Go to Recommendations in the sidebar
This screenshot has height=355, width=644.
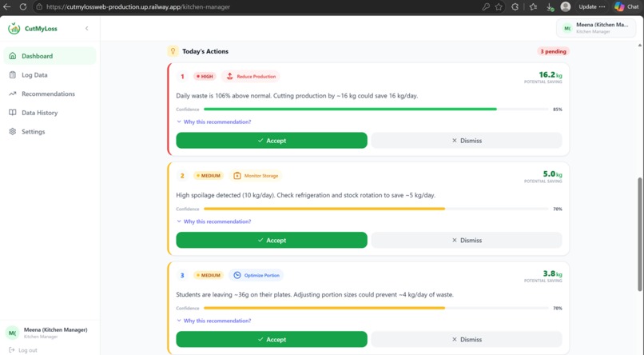point(50,94)
